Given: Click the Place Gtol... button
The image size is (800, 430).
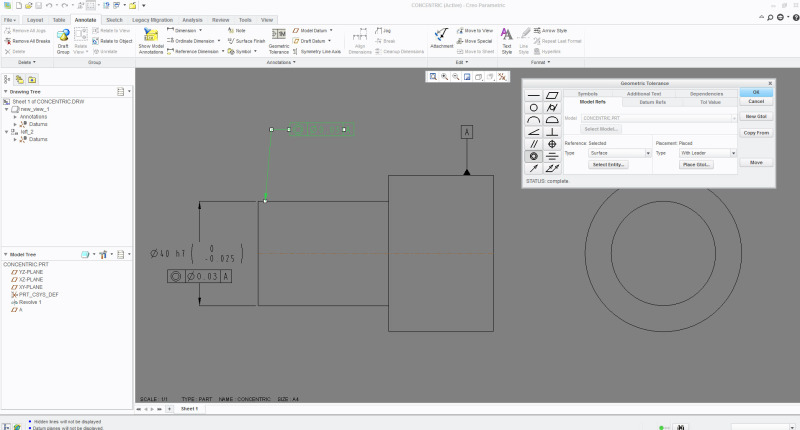Looking at the screenshot, I should click(x=696, y=165).
